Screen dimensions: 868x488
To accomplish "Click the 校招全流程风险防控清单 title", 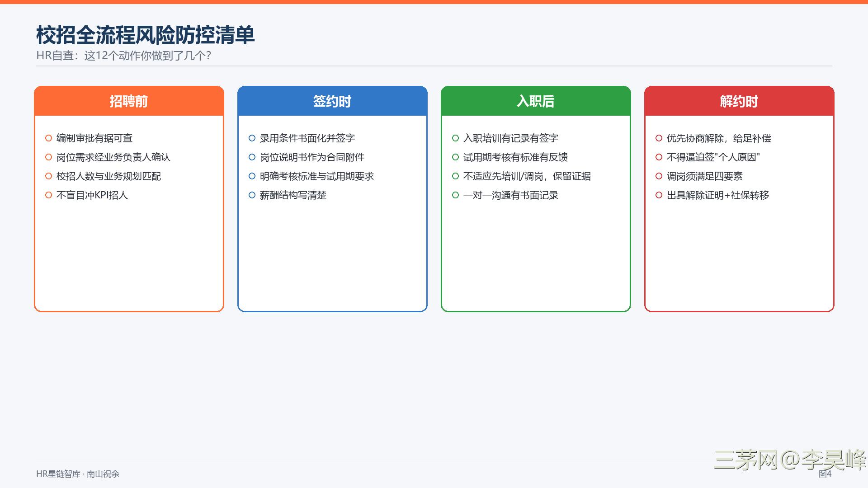I will click(x=146, y=35).
